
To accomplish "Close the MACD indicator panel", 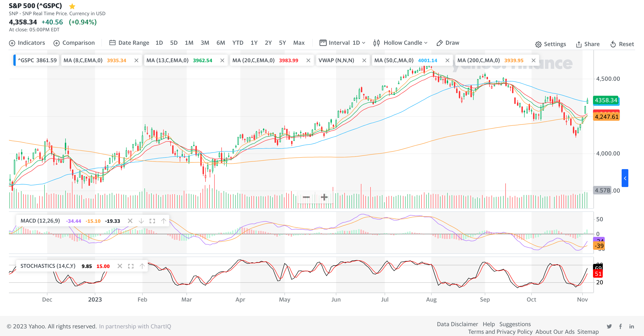I will click(130, 221).
